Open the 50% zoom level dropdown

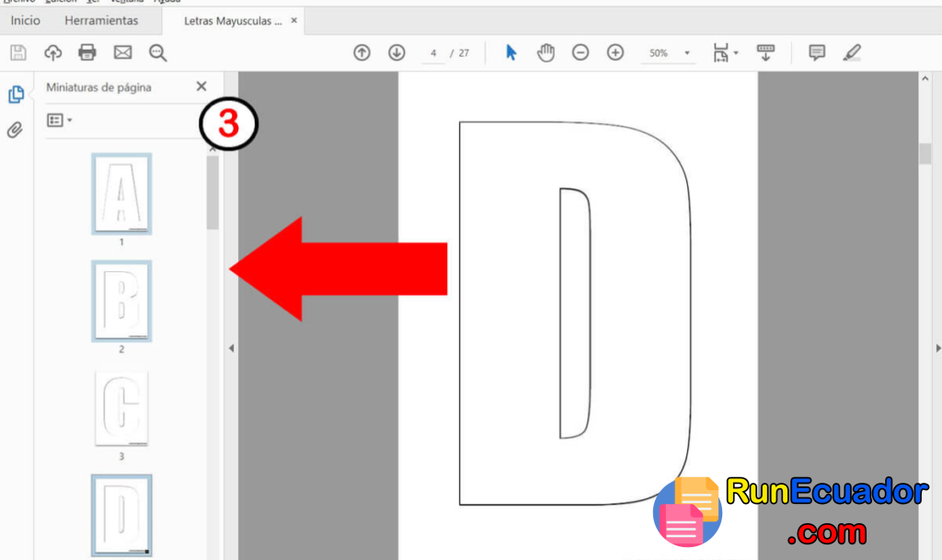pos(686,53)
